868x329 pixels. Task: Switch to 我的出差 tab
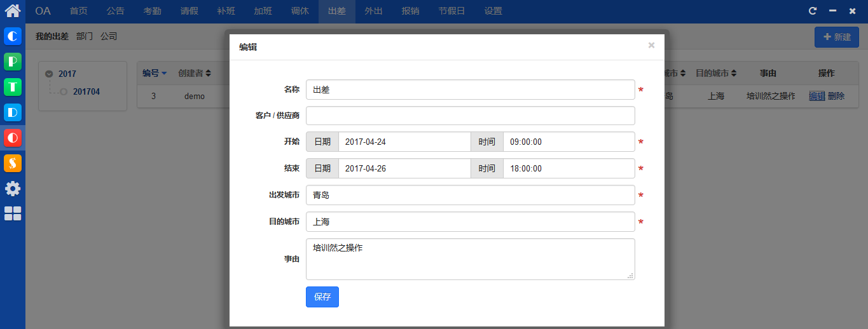[52, 37]
